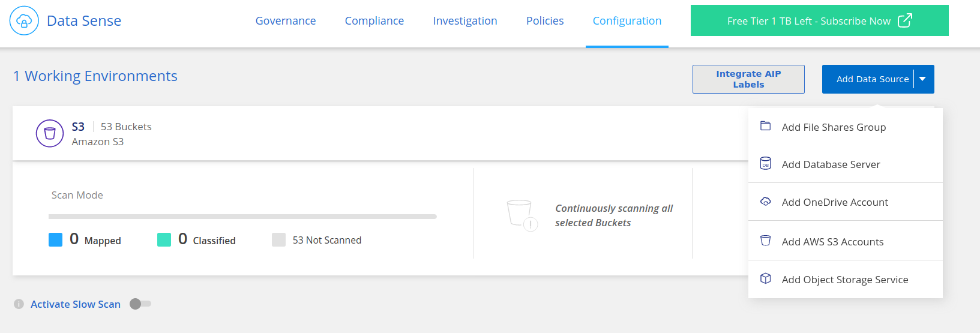Select Add AWS S3 Accounts
The image size is (980, 333).
click(x=845, y=241)
